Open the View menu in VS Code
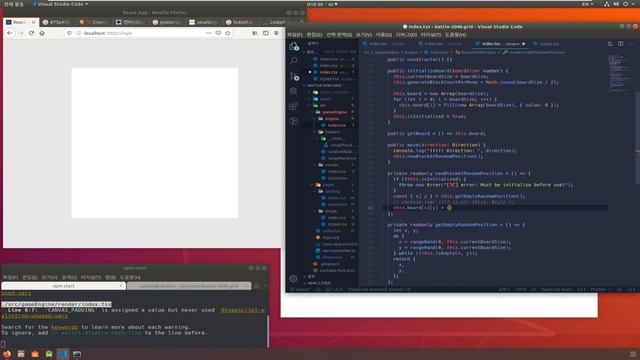This screenshot has width=640, height=360. coord(364,35)
